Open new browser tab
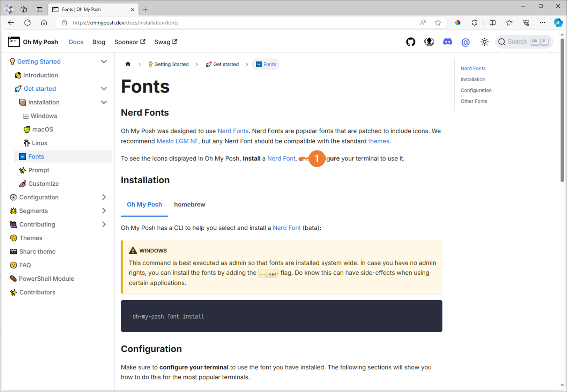 click(145, 9)
